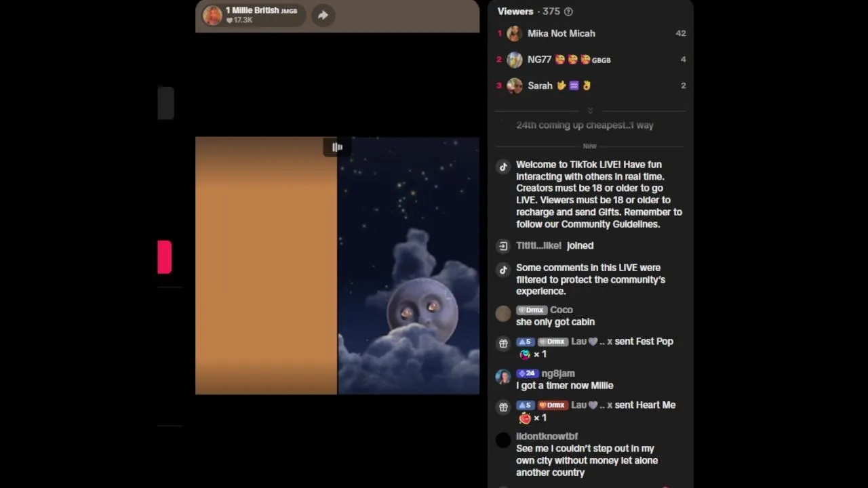Viewport: 868px width, 488px height.
Task: Click the level 24 badge beside ng8jam
Action: click(528, 373)
